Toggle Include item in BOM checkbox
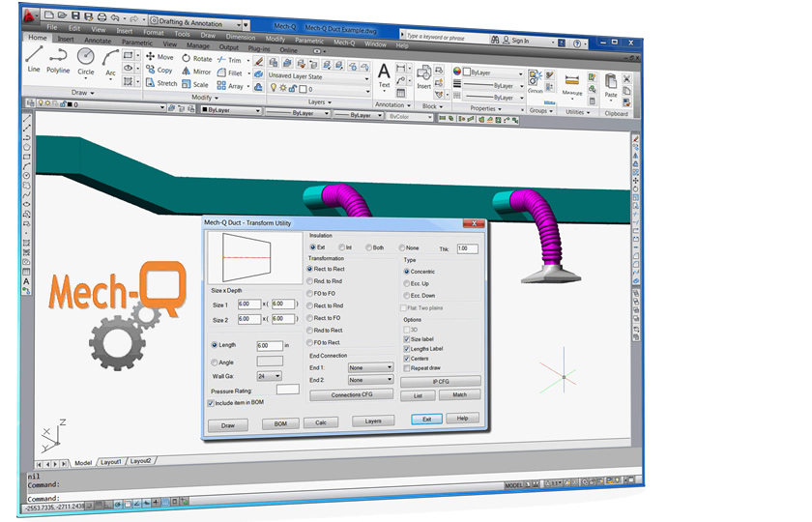 [211, 402]
